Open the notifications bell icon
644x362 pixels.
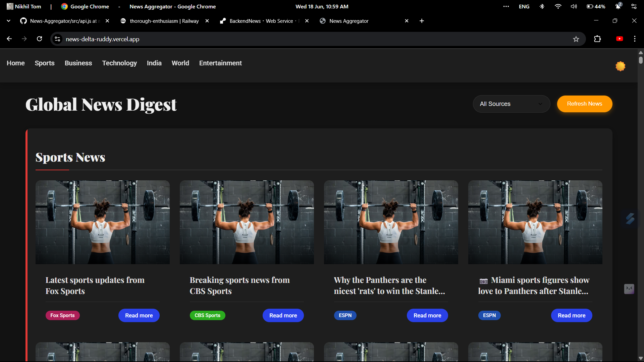618,6
